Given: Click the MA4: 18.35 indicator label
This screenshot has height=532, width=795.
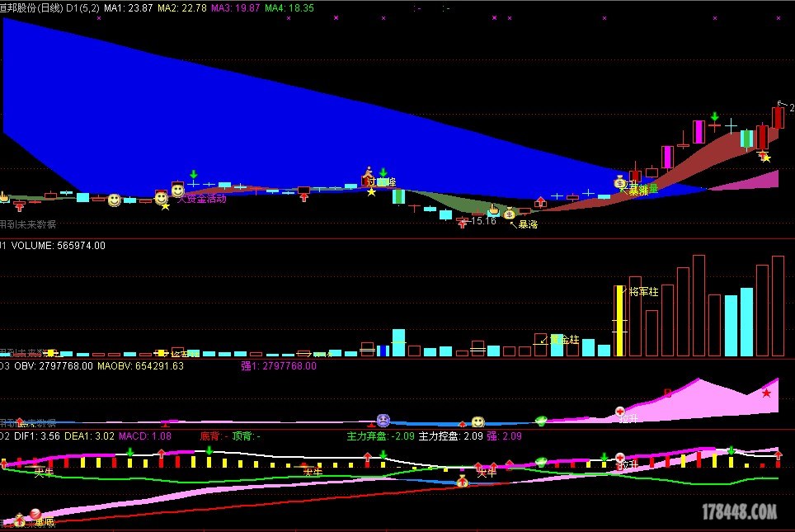Looking at the screenshot, I should pos(289,7).
